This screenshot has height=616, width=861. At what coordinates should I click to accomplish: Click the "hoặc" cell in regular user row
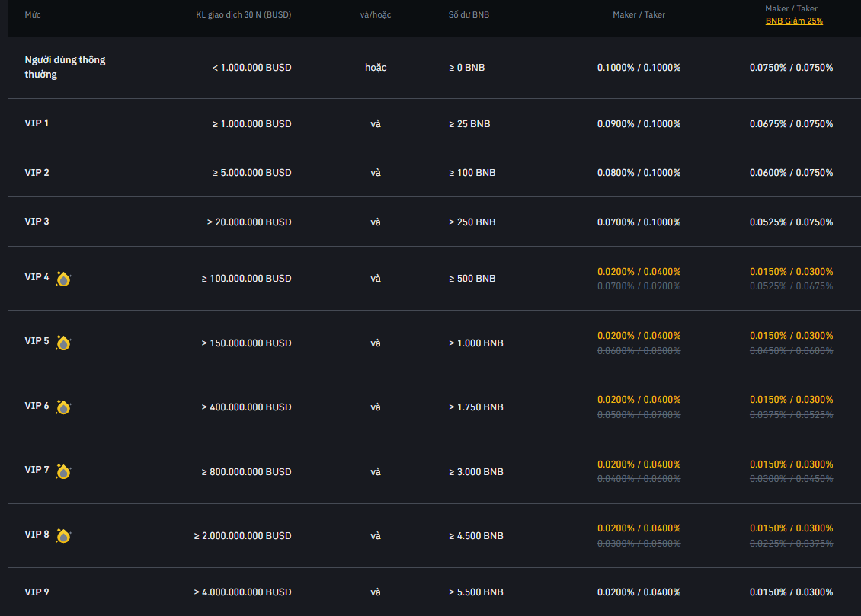(376, 68)
